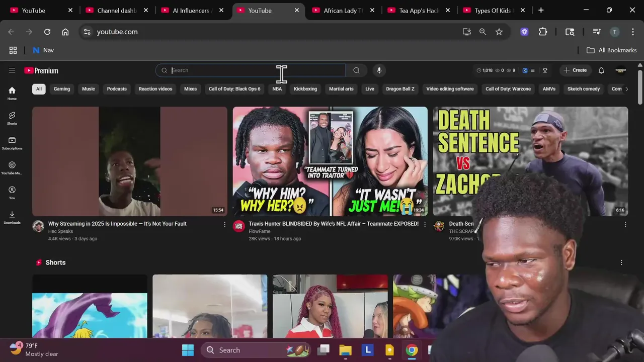
Task: Click the purple sun extension icon
Action: [524, 32]
